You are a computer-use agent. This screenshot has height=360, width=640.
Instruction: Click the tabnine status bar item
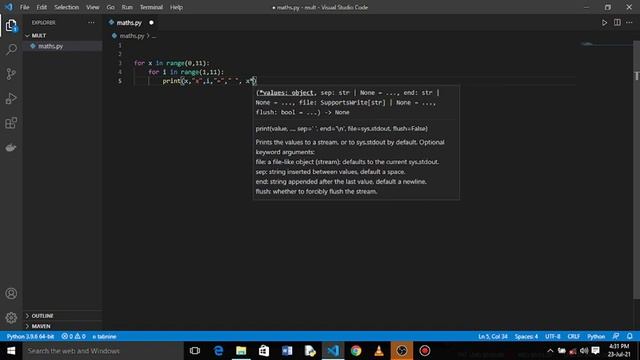click(x=104, y=336)
